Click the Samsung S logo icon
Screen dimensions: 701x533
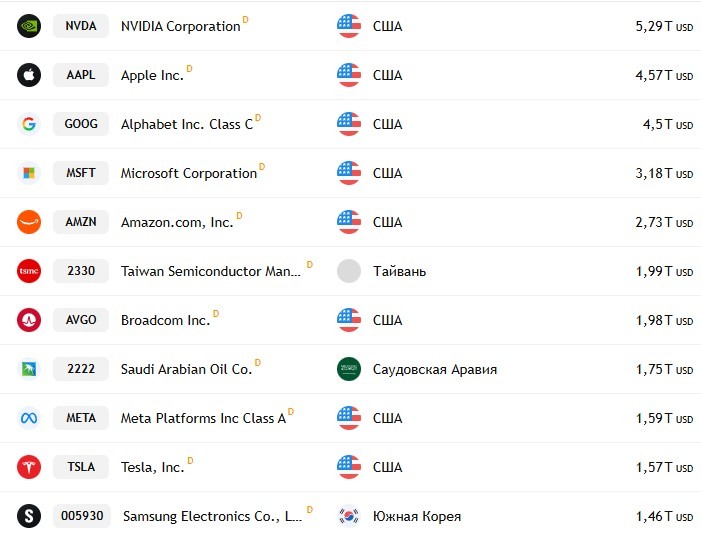pyautogui.click(x=29, y=516)
